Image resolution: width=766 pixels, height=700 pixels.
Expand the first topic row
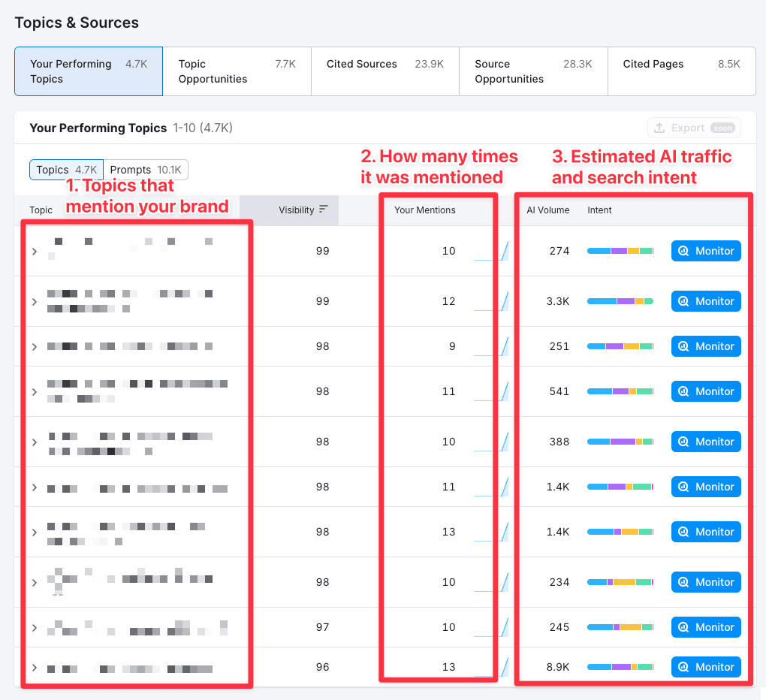point(34,251)
